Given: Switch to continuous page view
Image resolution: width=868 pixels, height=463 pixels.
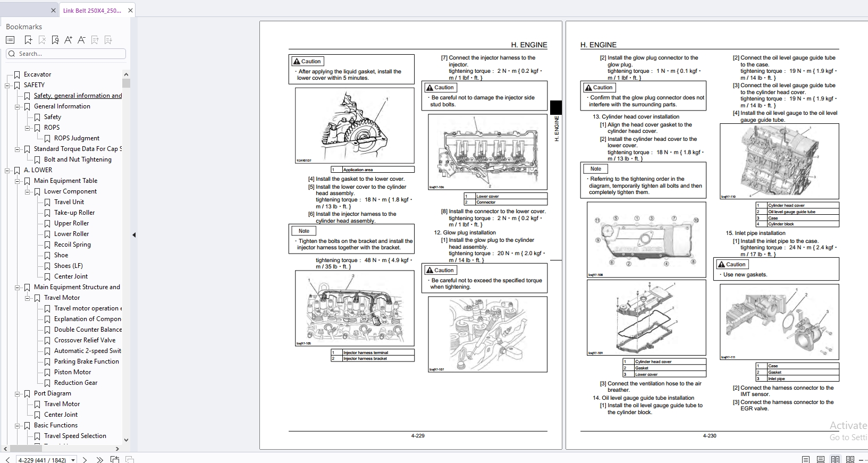Looking at the screenshot, I should [x=821, y=460].
